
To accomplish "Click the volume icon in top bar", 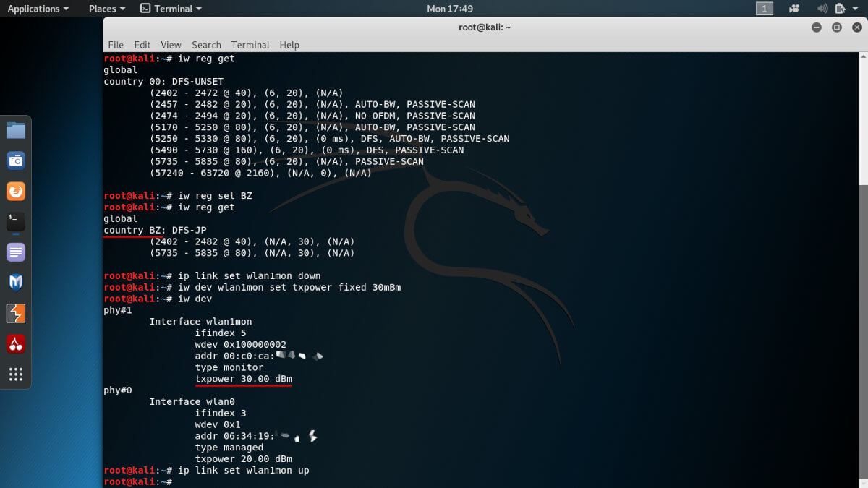I will point(822,9).
